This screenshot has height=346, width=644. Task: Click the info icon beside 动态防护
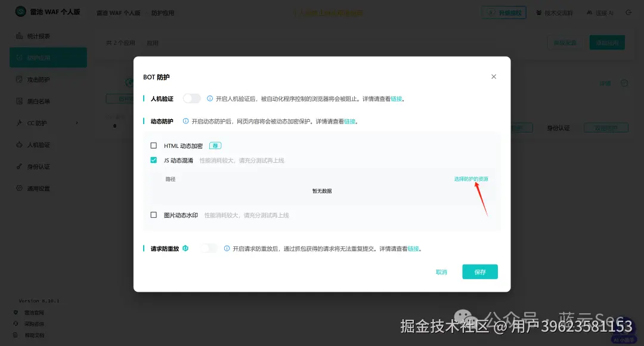pos(185,121)
